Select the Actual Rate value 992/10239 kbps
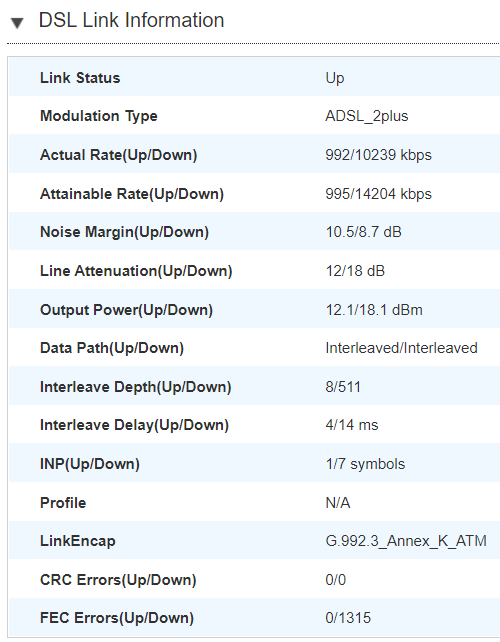The height and width of the screenshot is (642, 500). tap(378, 155)
